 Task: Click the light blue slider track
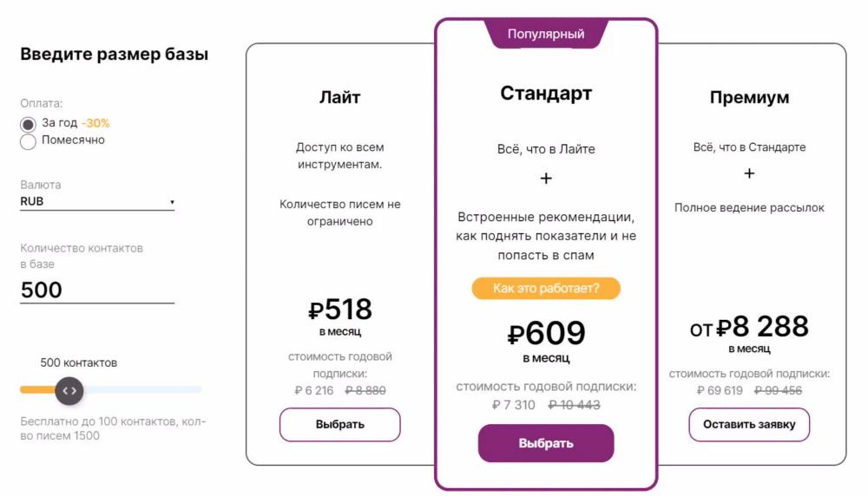tap(143, 390)
